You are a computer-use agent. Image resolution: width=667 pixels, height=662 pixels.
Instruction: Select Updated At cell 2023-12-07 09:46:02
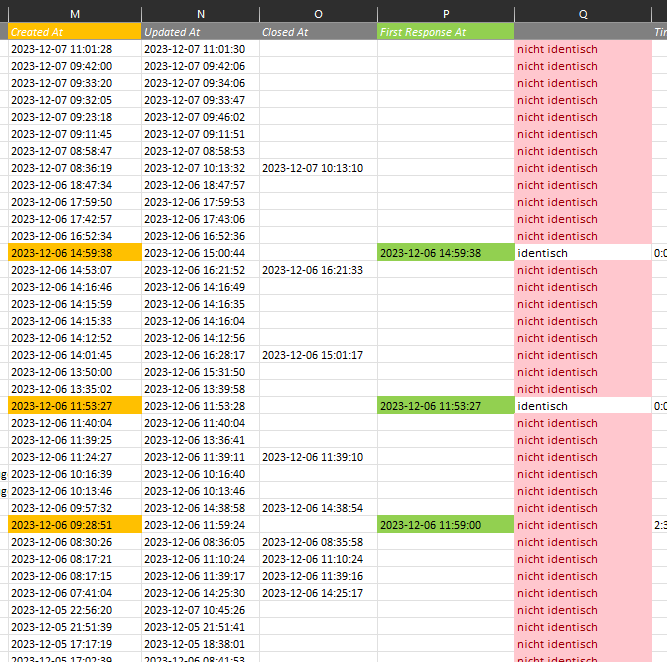coord(200,117)
